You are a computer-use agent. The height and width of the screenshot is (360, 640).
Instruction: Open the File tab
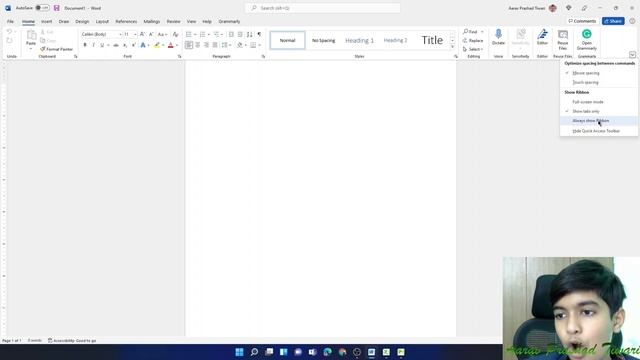tap(10, 22)
